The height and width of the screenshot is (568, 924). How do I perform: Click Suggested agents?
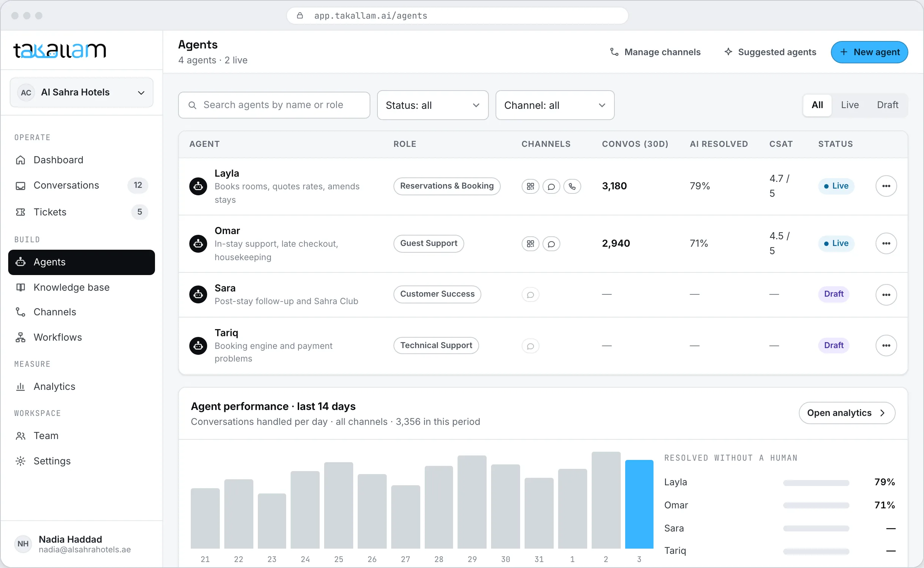pyautogui.click(x=770, y=52)
